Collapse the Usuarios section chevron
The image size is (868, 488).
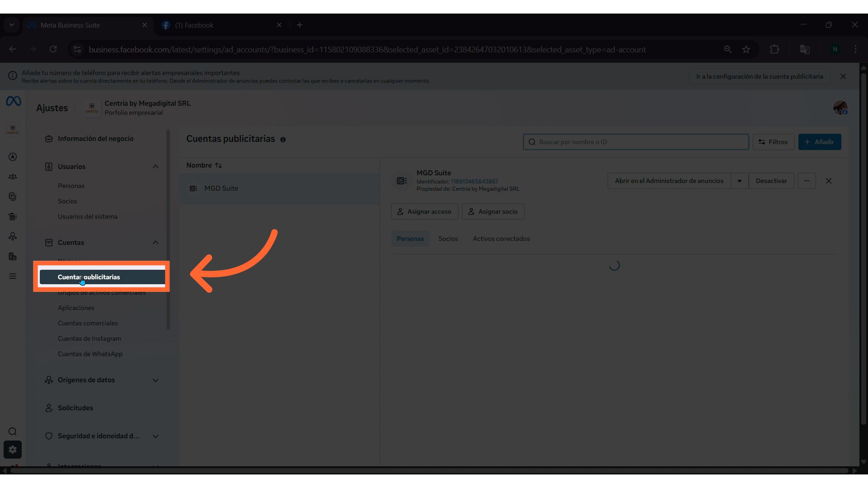[156, 167]
